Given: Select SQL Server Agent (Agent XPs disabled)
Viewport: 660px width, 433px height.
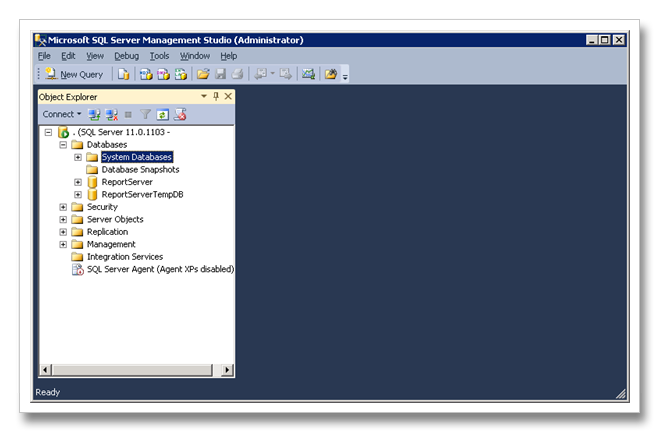Looking at the screenshot, I should 160,269.
